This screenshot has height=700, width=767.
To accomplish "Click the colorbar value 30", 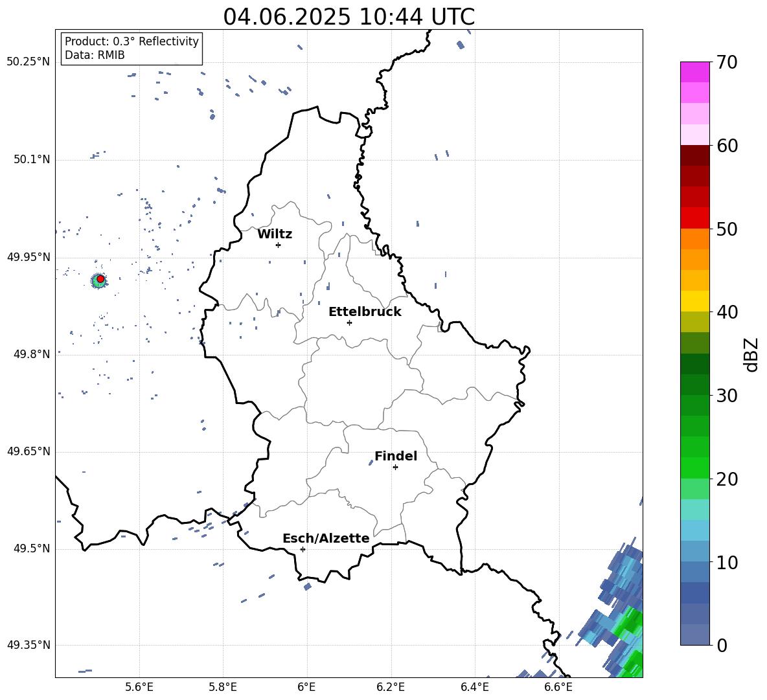I will (727, 396).
